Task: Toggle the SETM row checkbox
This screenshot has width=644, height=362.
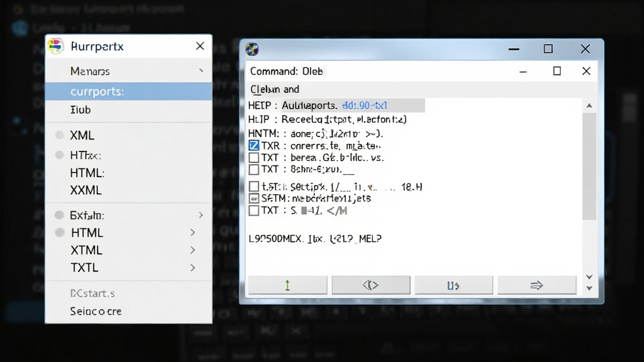Action: pos(254,199)
